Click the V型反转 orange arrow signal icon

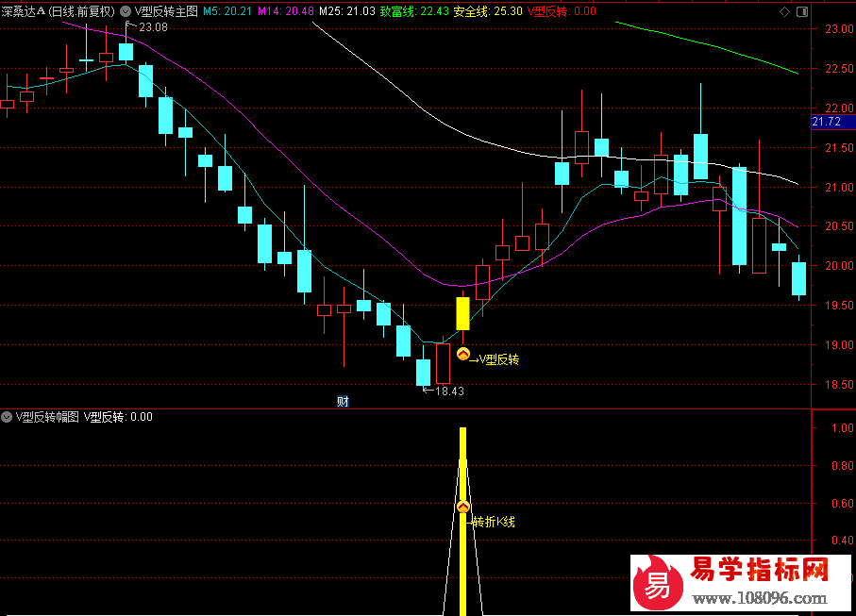(462, 355)
